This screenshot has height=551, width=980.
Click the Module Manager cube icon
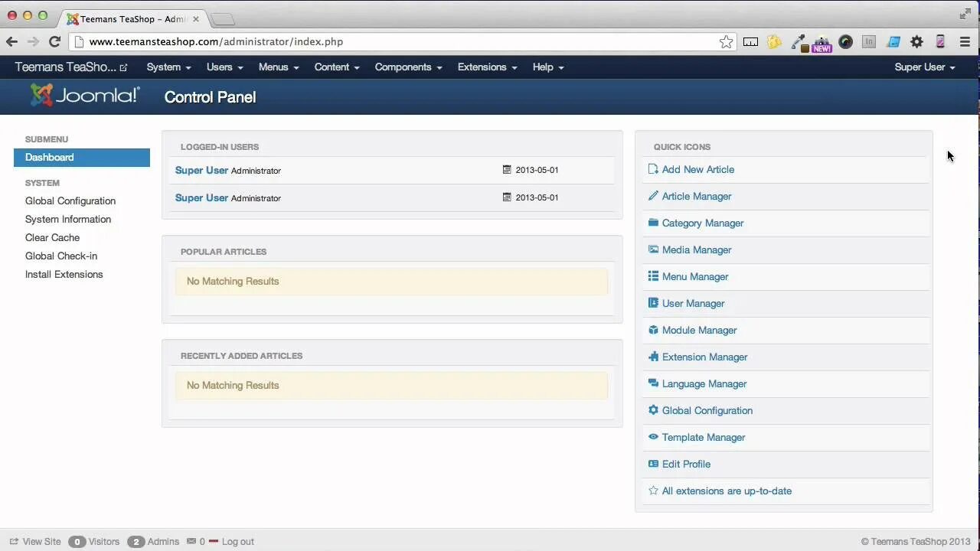653,330
